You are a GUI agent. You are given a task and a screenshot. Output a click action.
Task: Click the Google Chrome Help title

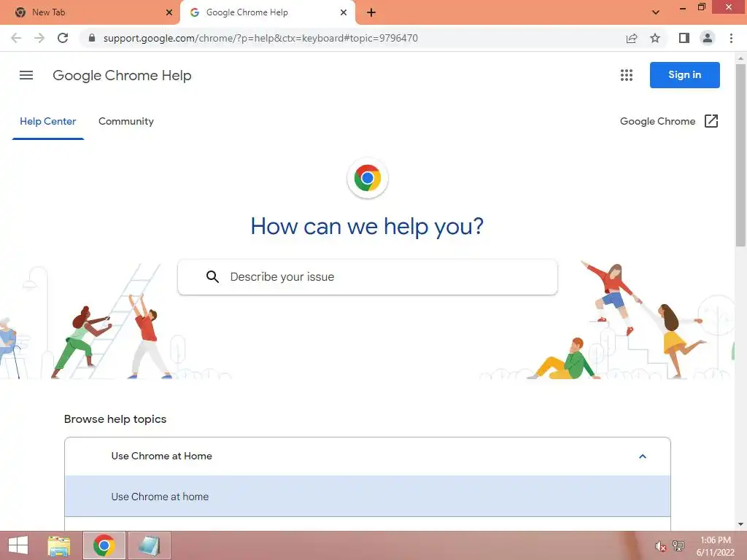[122, 75]
